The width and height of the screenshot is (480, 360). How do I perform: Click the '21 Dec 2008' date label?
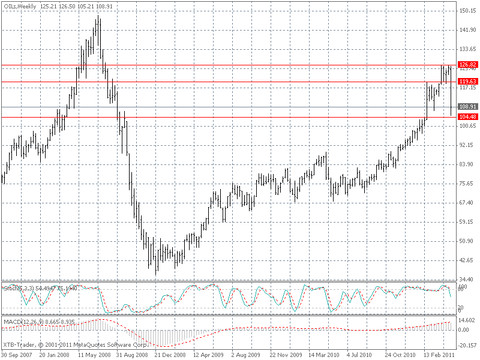coord(170,354)
